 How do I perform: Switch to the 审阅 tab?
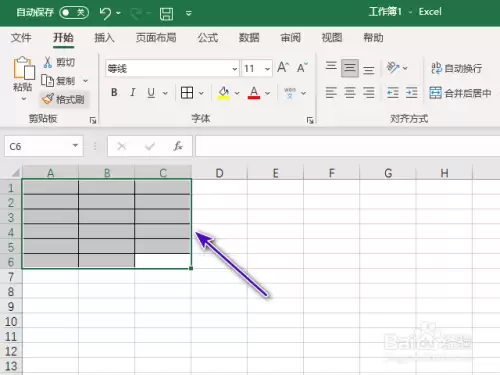click(290, 38)
